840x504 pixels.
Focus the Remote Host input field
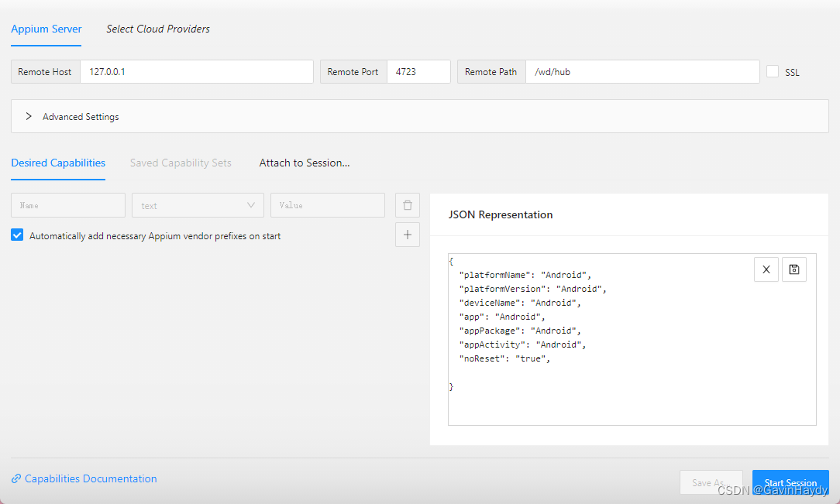(x=197, y=72)
